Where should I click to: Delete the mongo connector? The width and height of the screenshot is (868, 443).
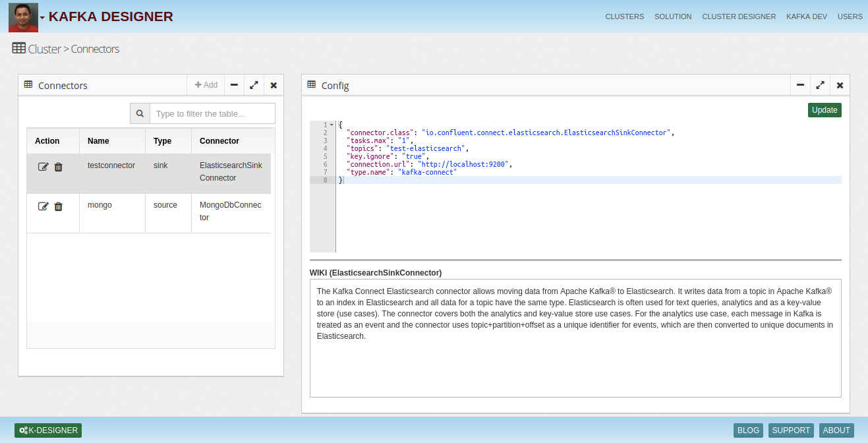coord(58,207)
